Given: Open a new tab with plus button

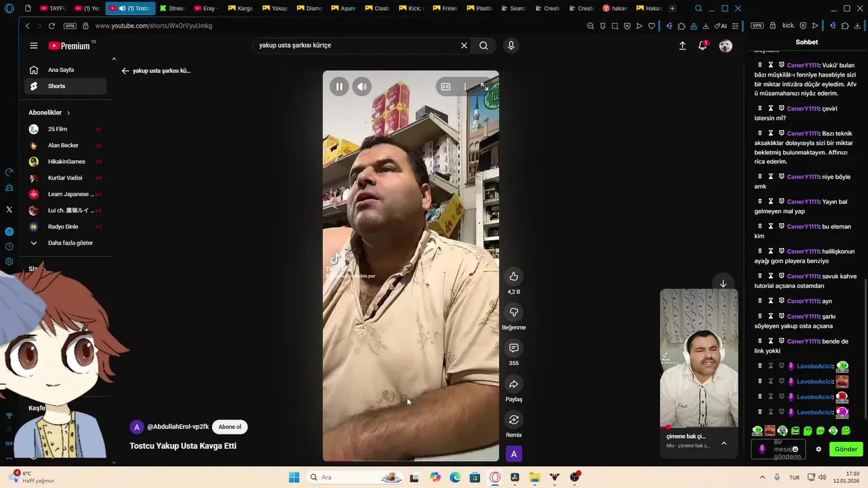Looking at the screenshot, I should pos(672,8).
